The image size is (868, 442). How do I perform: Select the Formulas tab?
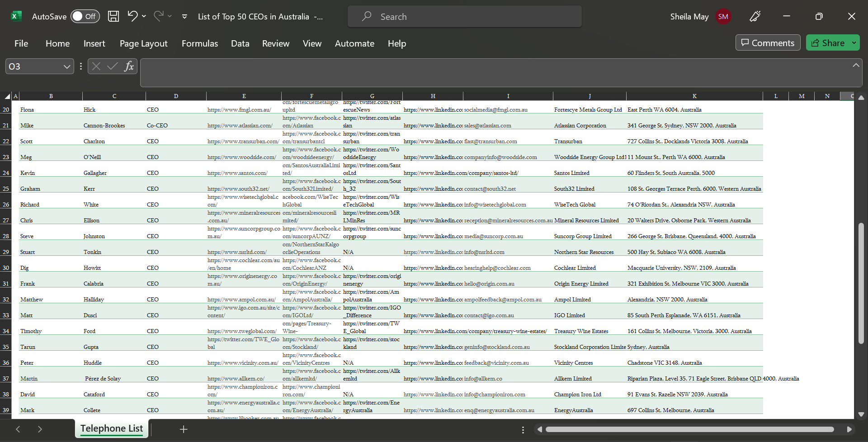pos(200,43)
